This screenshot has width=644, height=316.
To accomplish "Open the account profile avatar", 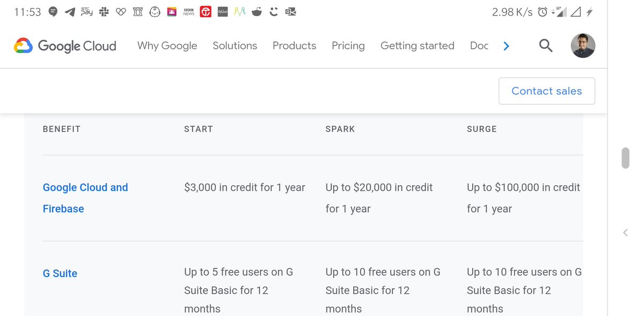I will pyautogui.click(x=583, y=46).
